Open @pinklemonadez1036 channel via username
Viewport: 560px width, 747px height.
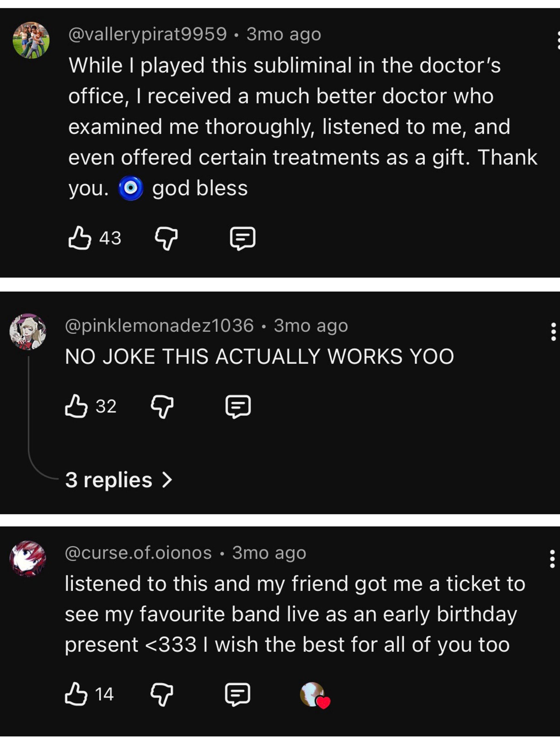point(159,326)
